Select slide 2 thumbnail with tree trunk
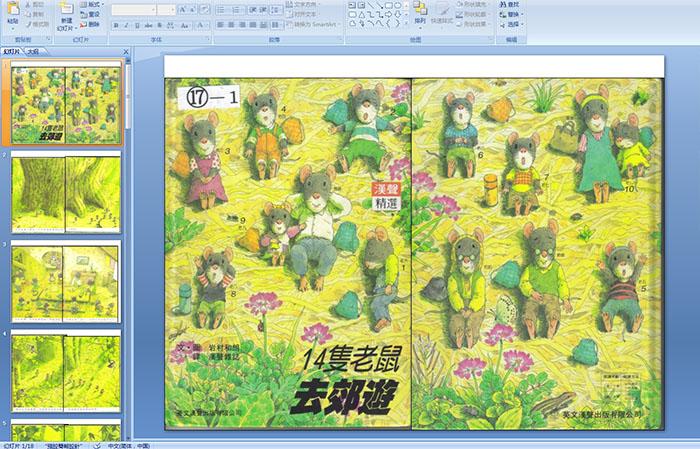The image size is (700, 449). click(x=66, y=193)
